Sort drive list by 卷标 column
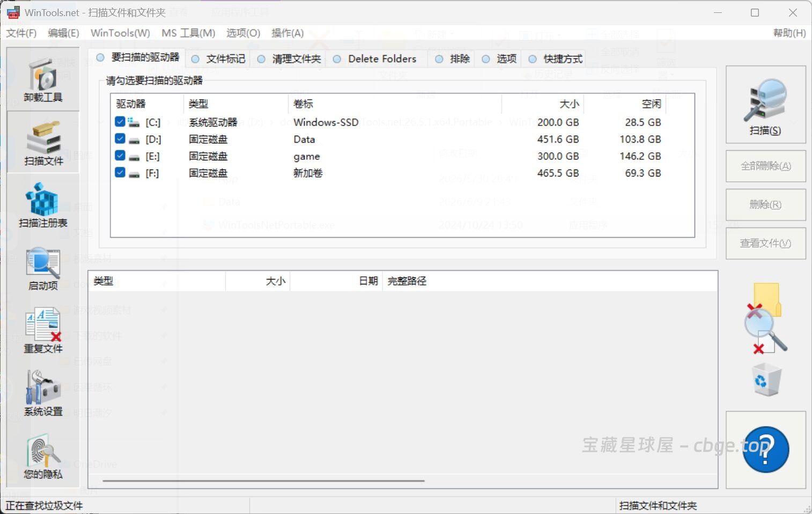812x514 pixels. click(395, 104)
